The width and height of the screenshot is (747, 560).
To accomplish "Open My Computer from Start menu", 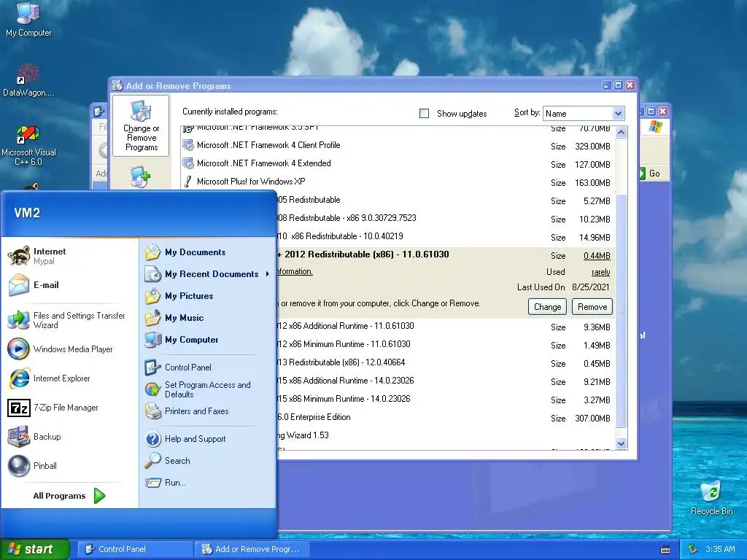I will 207,340.
